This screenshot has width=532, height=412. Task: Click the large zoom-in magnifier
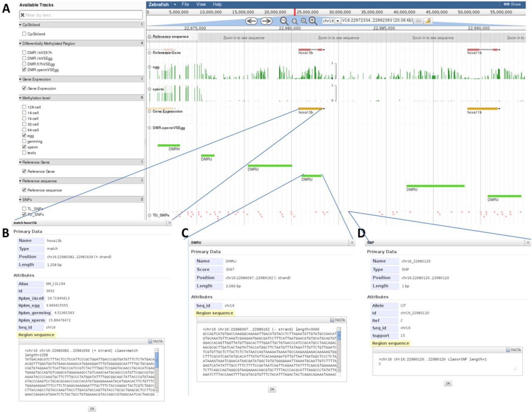(313, 21)
